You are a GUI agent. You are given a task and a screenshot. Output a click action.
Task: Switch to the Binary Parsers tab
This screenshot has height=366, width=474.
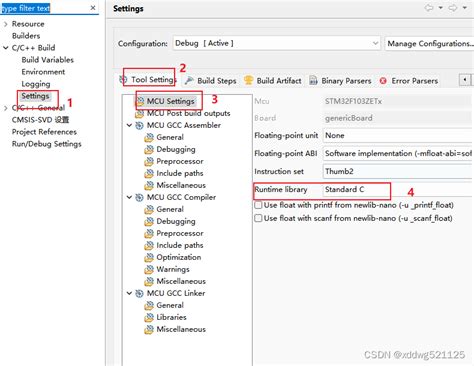(x=340, y=81)
